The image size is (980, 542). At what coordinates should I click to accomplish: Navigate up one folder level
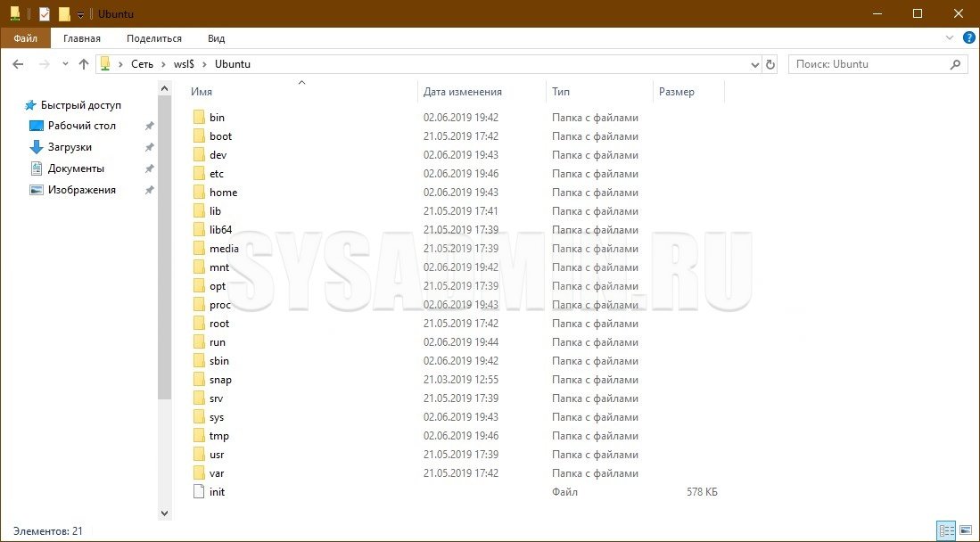[84, 64]
